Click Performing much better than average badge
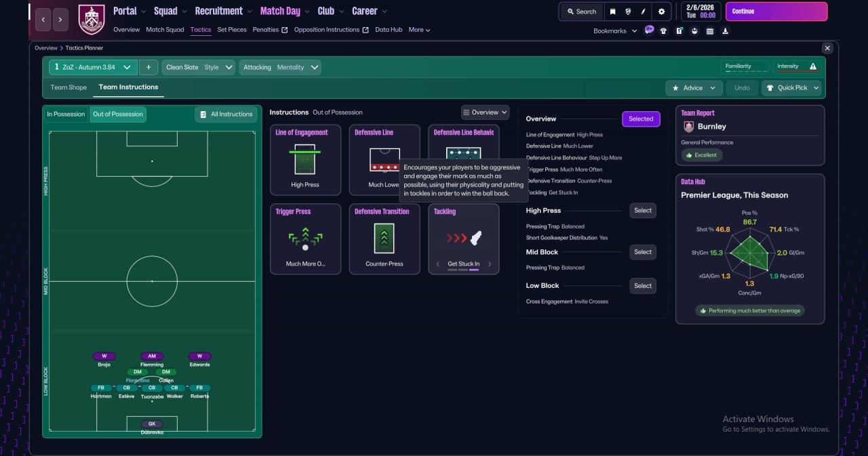The height and width of the screenshot is (456, 868). [x=750, y=310]
